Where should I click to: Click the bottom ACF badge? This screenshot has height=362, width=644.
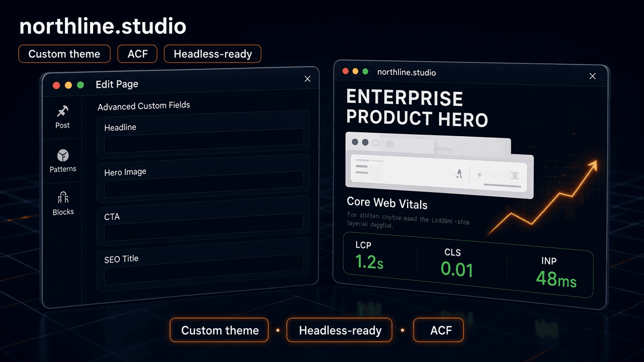click(438, 330)
